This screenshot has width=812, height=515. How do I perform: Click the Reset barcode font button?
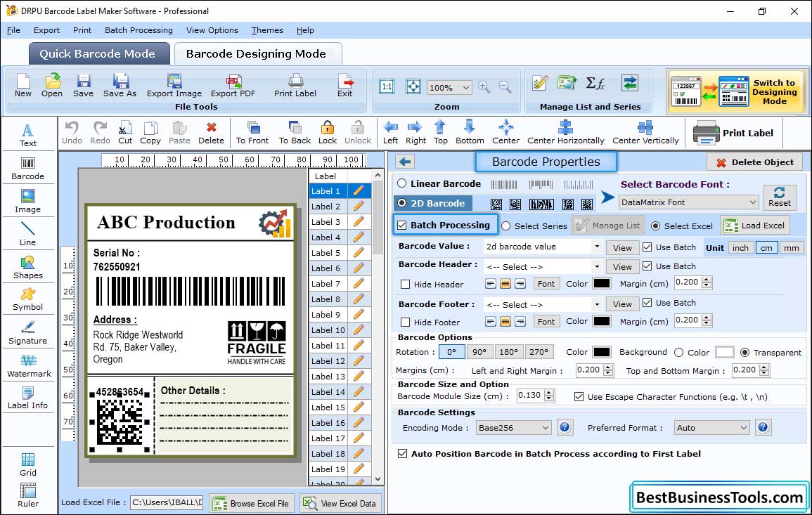(x=780, y=197)
